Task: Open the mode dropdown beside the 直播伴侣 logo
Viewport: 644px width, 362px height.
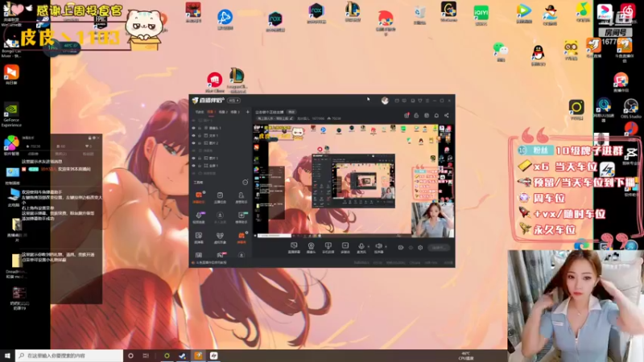Action: (234, 101)
